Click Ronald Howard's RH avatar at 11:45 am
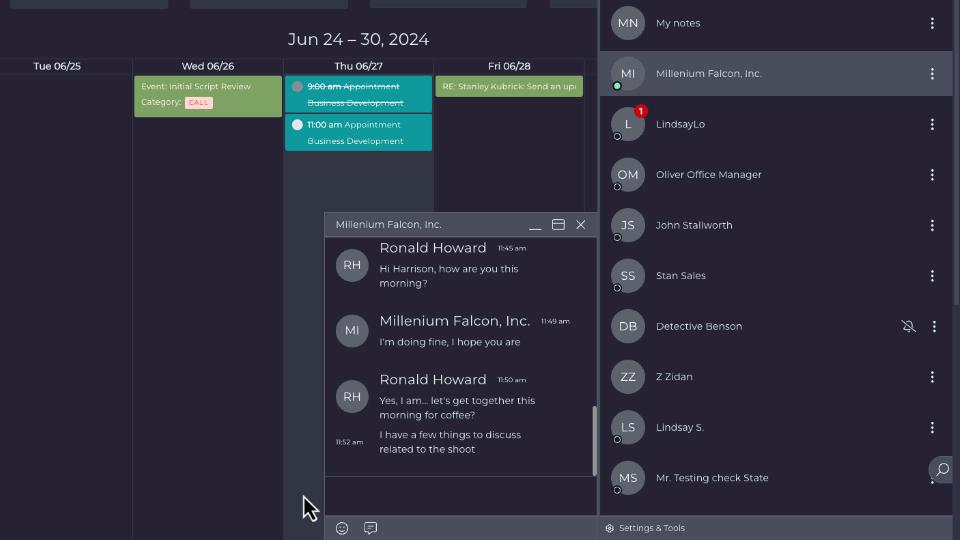Screen dimensions: 960x540 point(352,265)
